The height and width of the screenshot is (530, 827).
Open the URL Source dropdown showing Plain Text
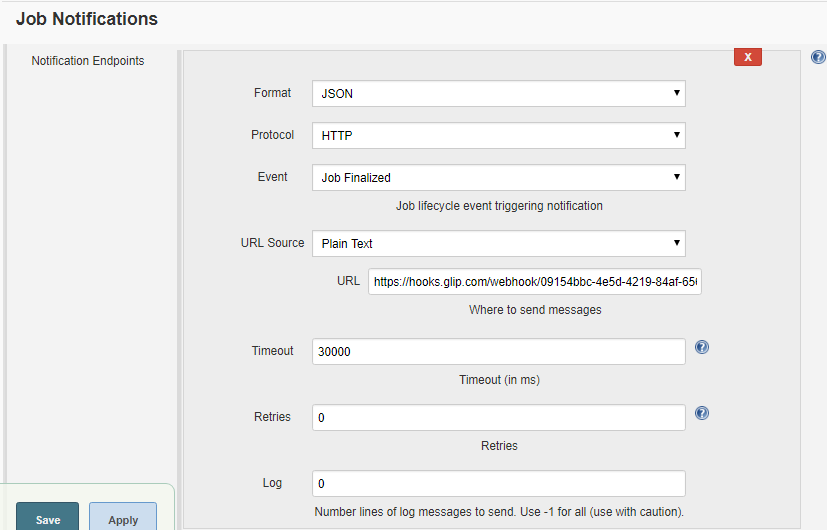(x=498, y=244)
